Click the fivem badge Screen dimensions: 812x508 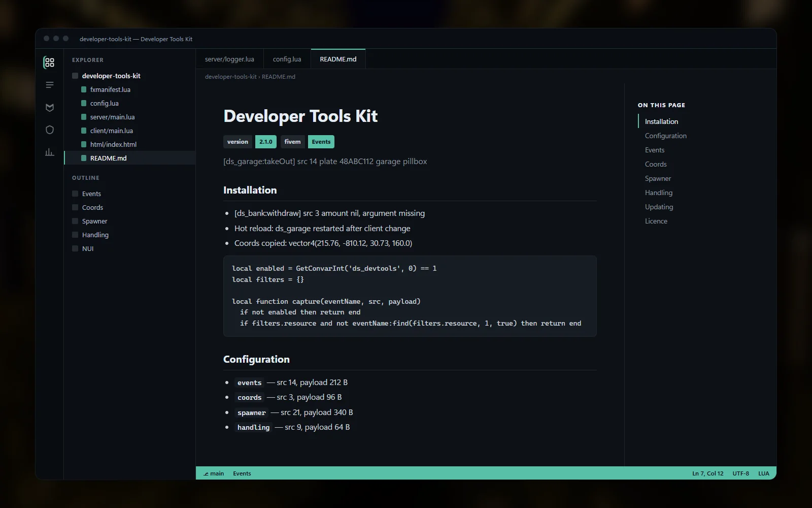coord(292,142)
